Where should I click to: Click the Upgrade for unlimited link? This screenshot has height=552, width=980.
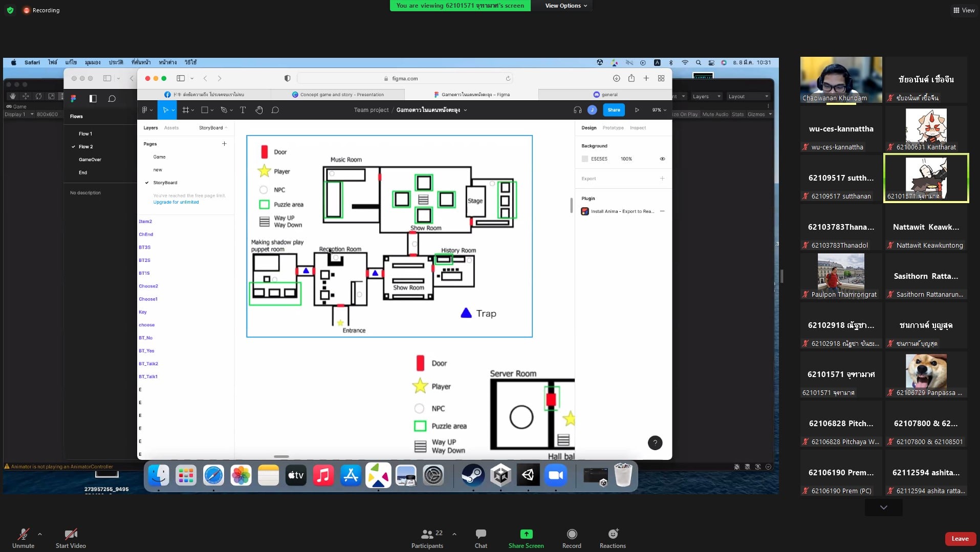click(x=176, y=202)
